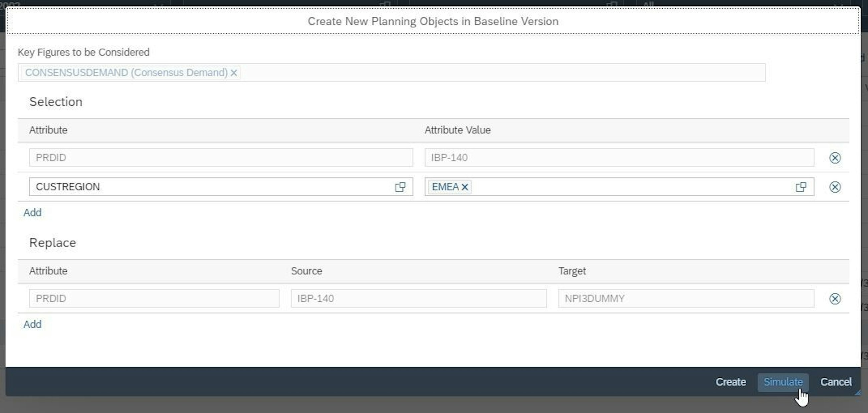Click the remove icon for PRDID selection row

tap(835, 157)
